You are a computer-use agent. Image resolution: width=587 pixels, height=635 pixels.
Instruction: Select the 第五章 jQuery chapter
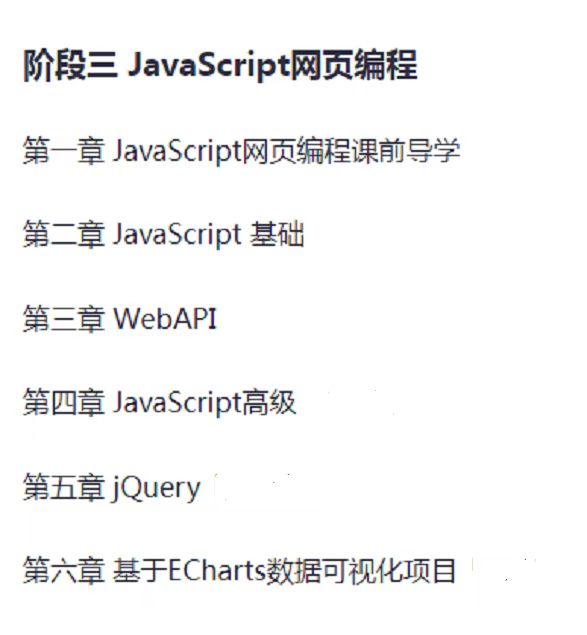[x=112, y=488]
